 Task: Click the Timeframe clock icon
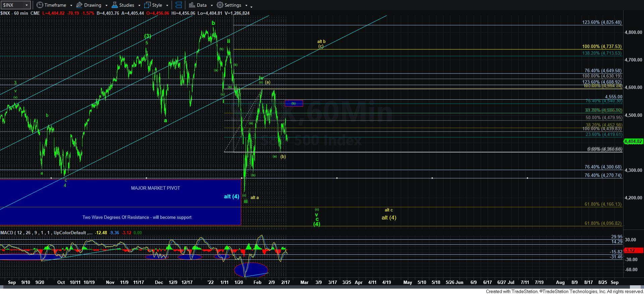pyautogui.click(x=40, y=5)
